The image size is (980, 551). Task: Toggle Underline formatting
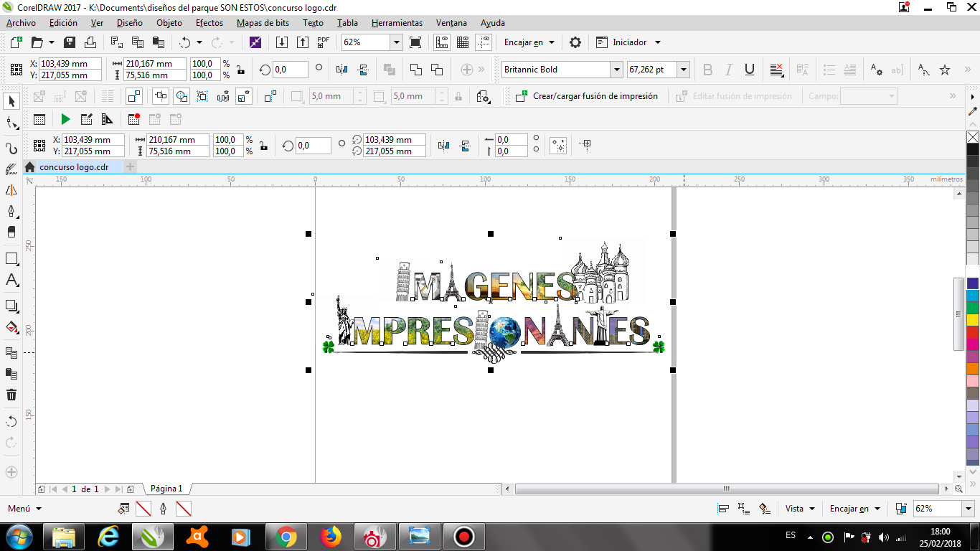[x=750, y=70]
